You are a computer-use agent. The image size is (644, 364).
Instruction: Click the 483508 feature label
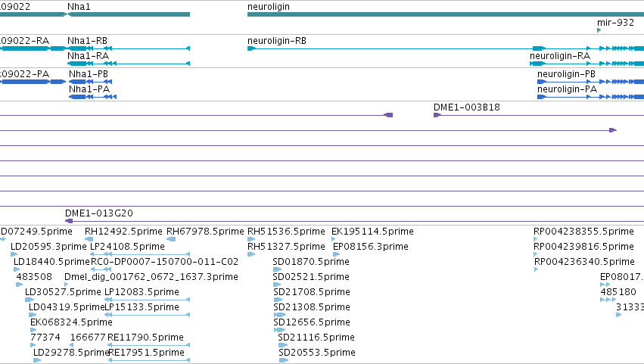click(34, 277)
